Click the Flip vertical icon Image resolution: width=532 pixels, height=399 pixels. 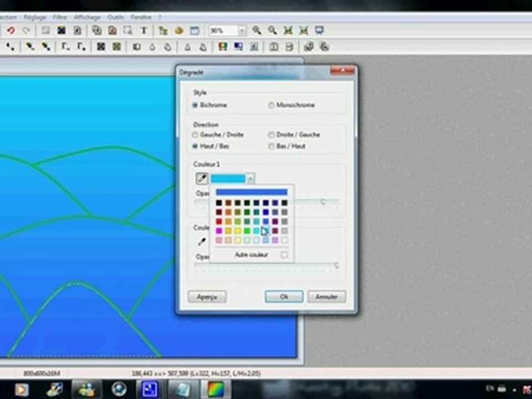(289, 47)
